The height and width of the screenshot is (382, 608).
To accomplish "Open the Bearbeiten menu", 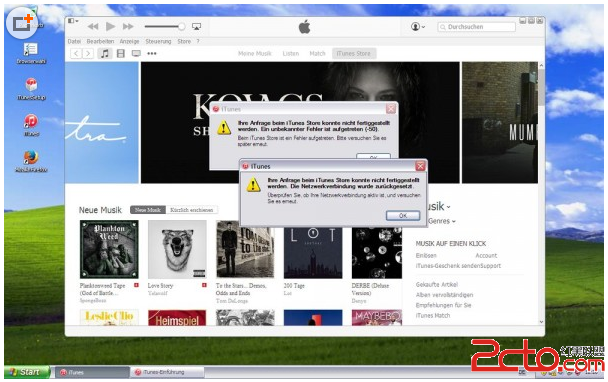I will [100, 41].
